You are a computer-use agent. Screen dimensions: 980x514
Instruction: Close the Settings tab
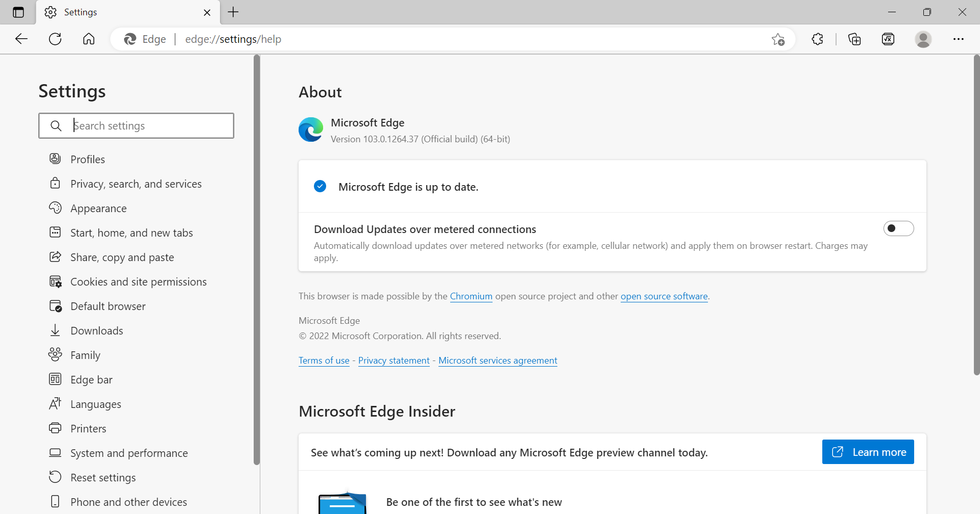(x=207, y=12)
